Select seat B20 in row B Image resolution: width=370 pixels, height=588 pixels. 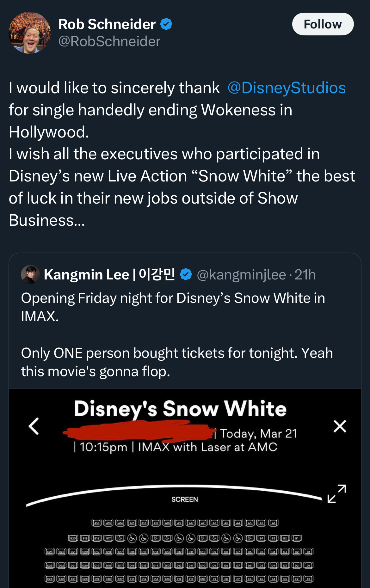point(73,538)
